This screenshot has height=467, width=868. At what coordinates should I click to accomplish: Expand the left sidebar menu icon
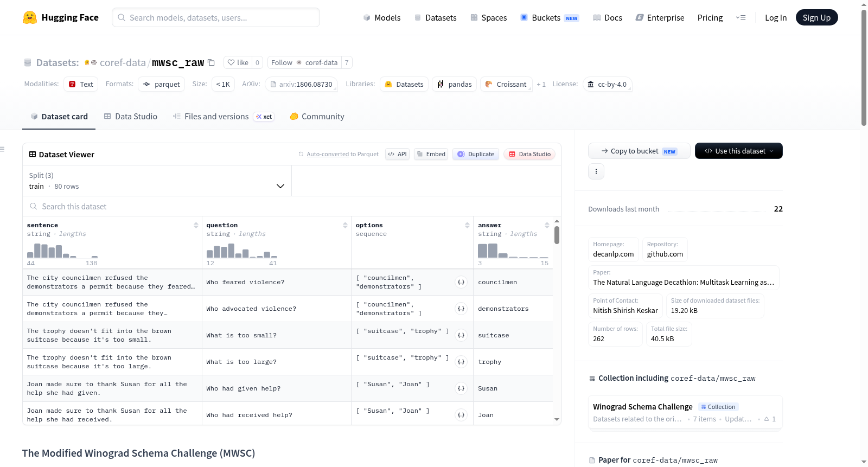(2, 149)
